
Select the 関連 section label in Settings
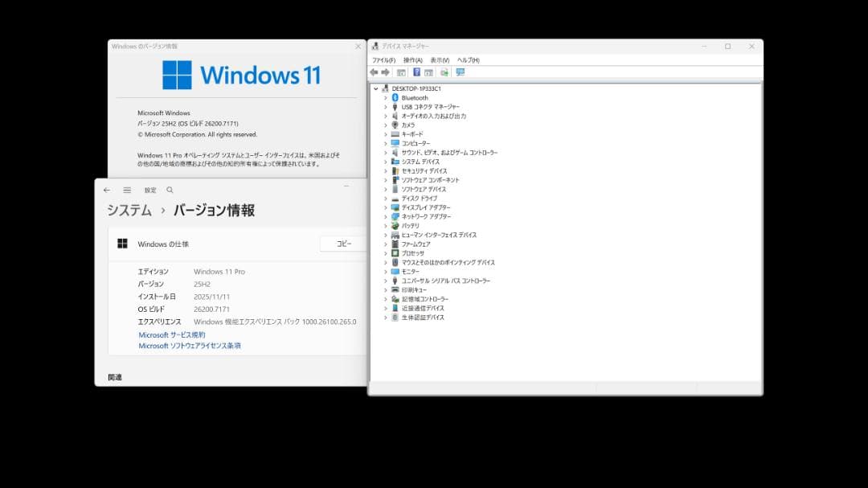click(x=115, y=375)
